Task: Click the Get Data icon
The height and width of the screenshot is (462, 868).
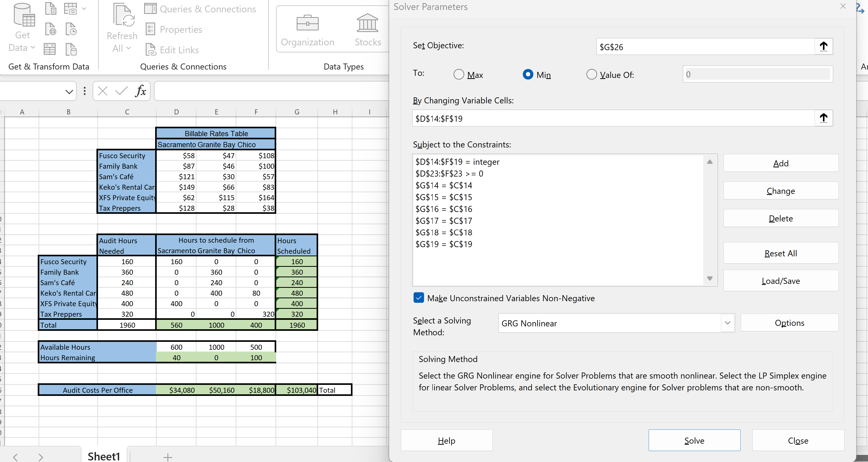Action: (24, 15)
